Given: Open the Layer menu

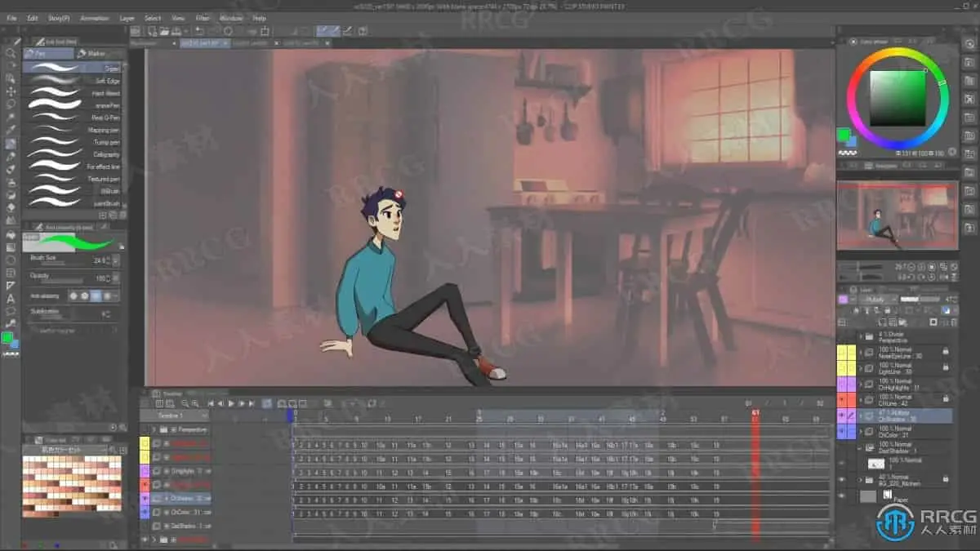Looking at the screenshot, I should pos(127,17).
